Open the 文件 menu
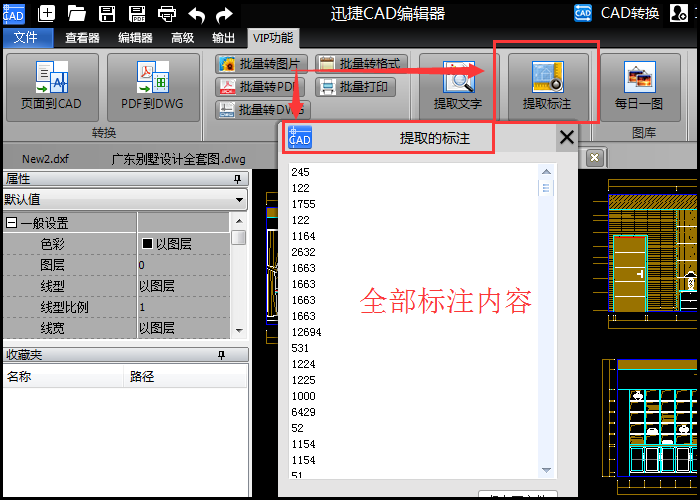The width and height of the screenshot is (700, 500). 28,38
